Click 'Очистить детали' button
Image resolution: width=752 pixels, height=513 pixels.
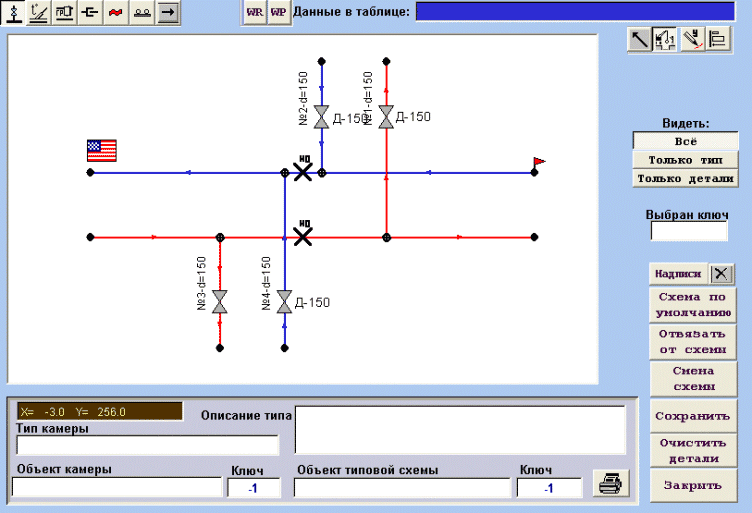[x=692, y=451]
